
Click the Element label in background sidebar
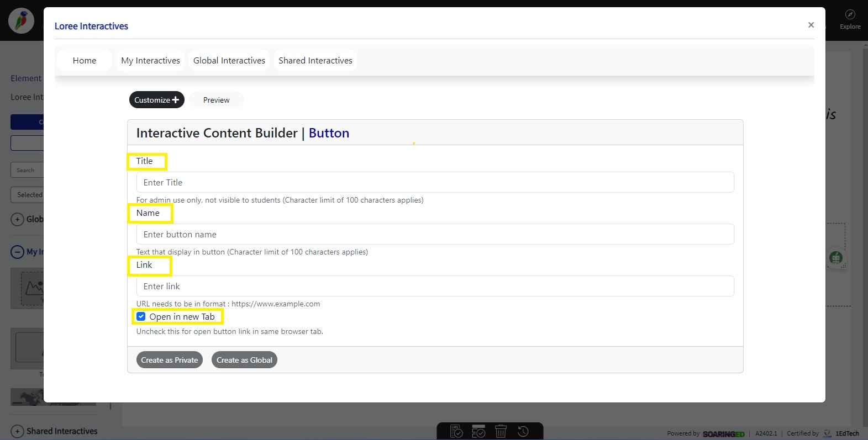(26, 78)
